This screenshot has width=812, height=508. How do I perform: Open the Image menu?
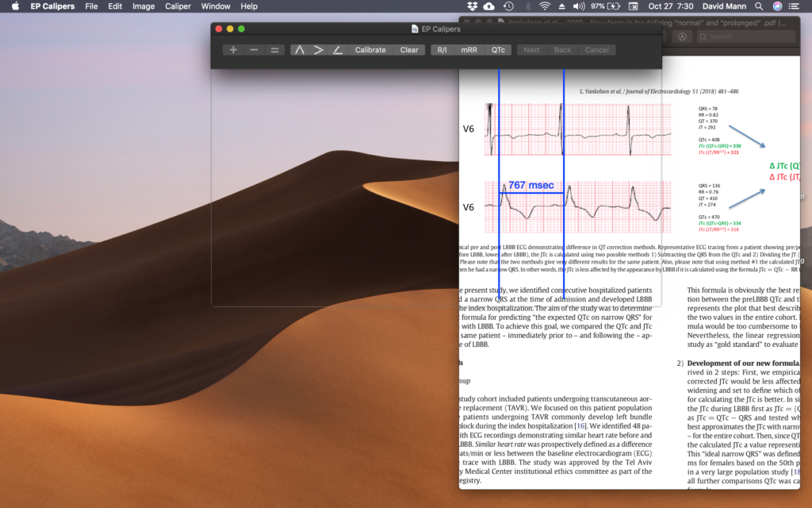pos(144,6)
